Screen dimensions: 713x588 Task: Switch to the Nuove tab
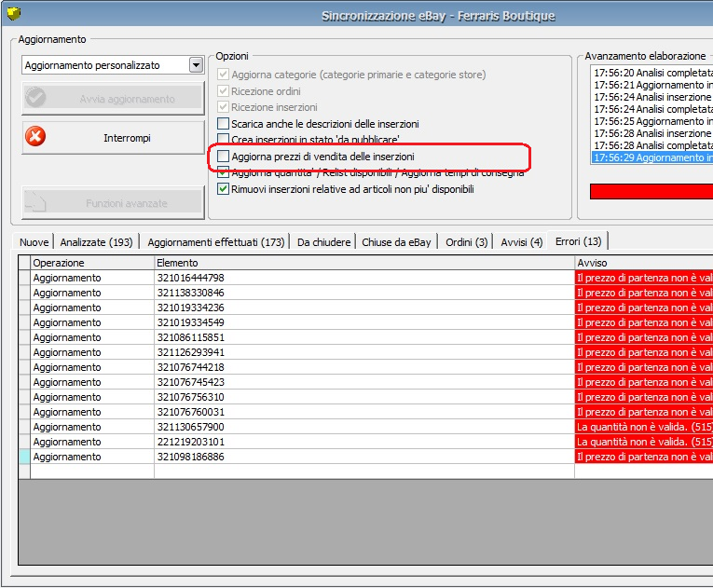tap(34, 242)
